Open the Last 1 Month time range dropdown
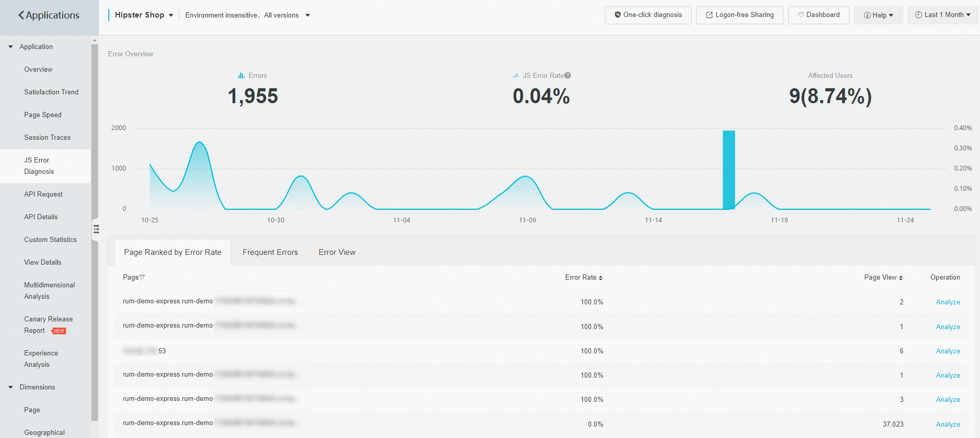 pos(942,15)
